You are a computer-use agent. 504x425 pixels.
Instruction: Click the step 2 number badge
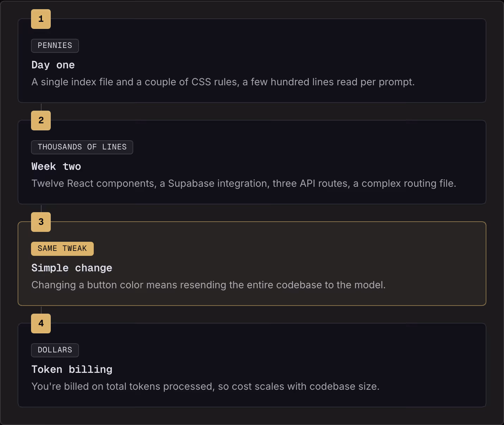41,121
